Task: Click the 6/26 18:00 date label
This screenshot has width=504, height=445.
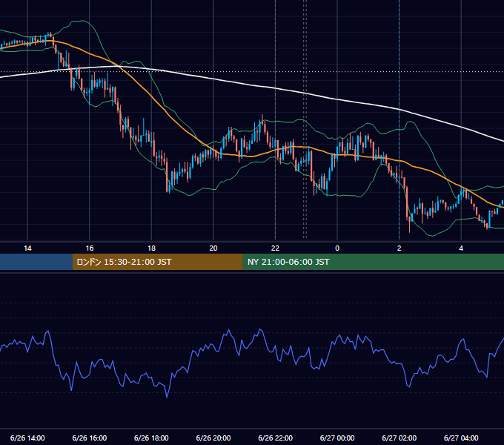Action: 151,438
